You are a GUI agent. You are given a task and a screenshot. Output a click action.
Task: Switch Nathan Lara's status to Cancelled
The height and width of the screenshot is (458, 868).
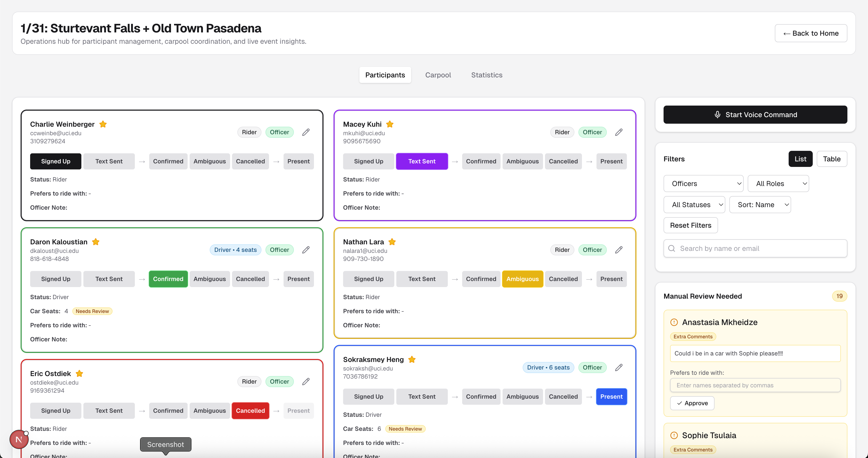pos(563,279)
